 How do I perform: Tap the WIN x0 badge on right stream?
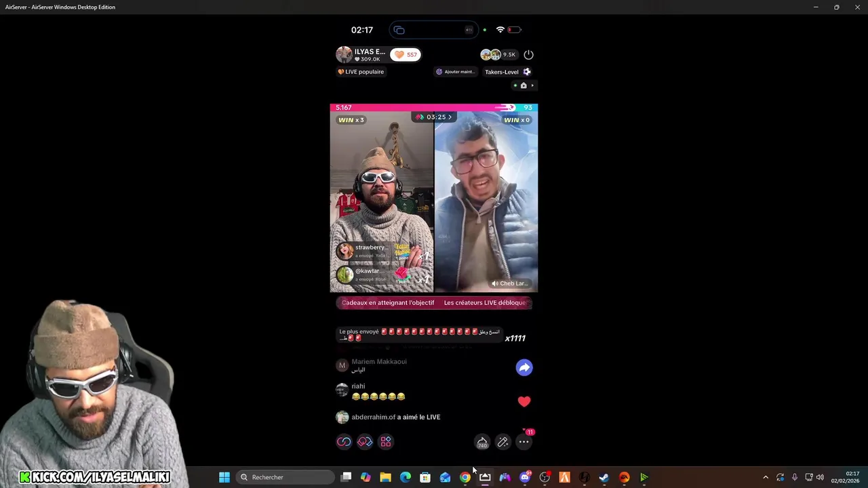pyautogui.click(x=517, y=120)
